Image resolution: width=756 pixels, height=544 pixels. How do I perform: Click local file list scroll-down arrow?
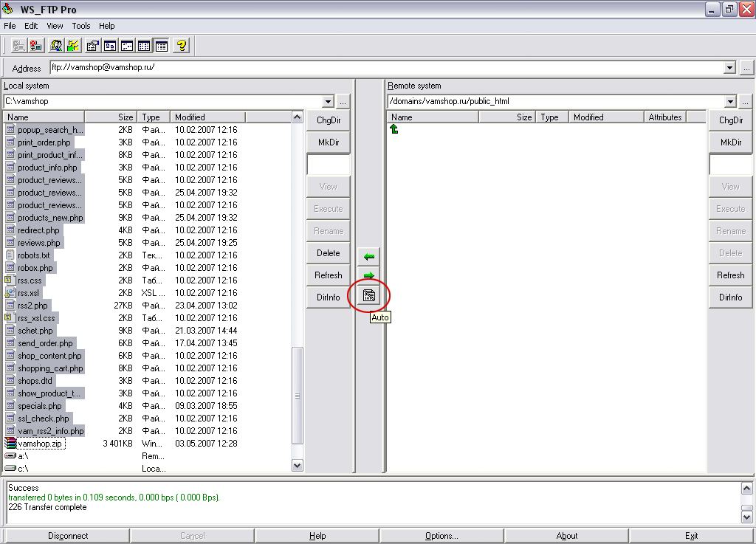click(x=298, y=466)
